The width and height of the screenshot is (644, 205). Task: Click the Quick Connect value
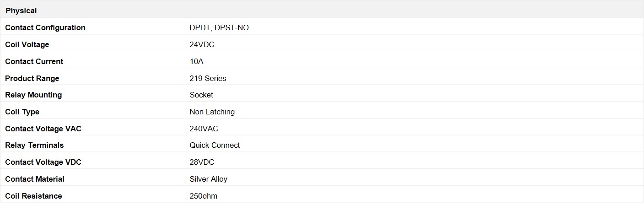215,145
